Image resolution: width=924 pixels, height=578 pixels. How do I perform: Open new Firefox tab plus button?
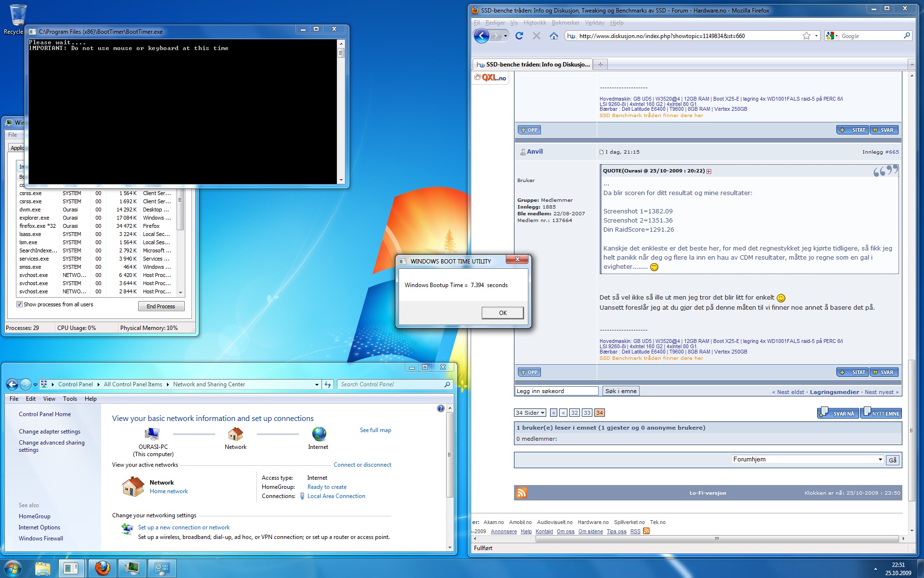pos(600,64)
